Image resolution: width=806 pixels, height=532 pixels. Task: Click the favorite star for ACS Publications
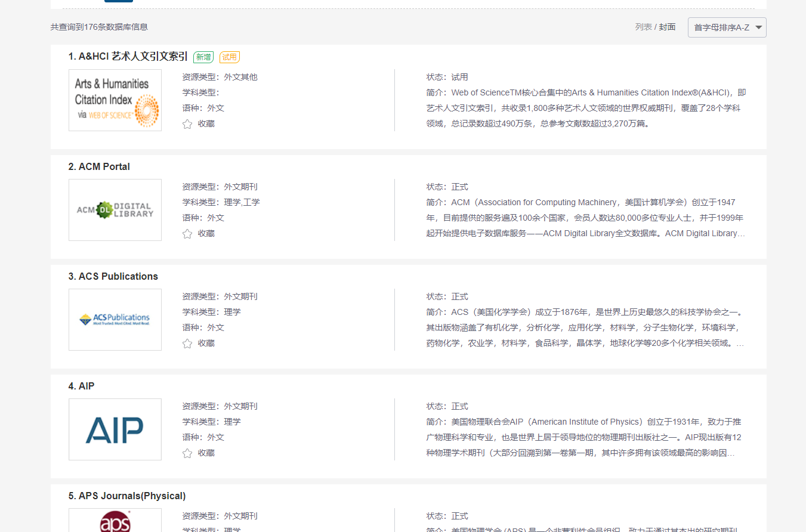pos(187,344)
